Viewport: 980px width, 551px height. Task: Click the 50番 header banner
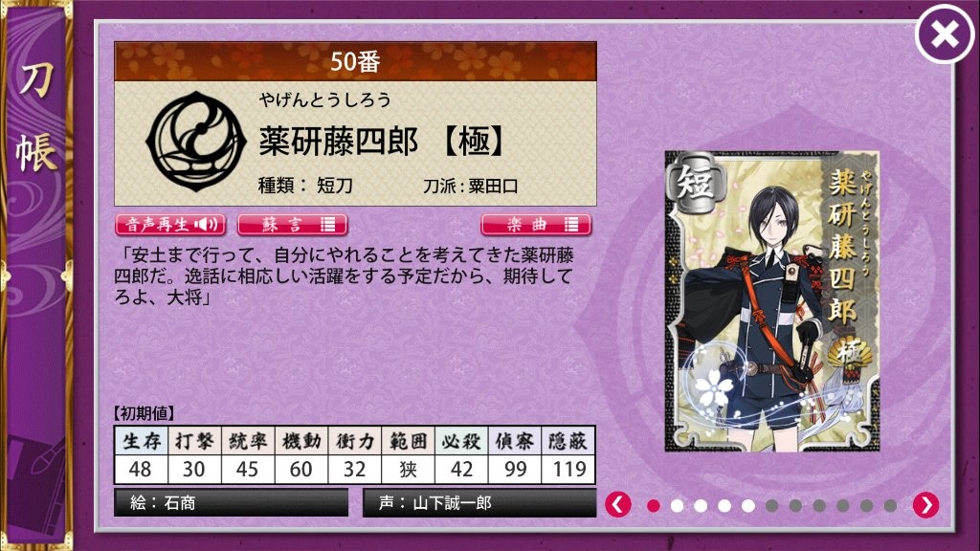(x=355, y=61)
